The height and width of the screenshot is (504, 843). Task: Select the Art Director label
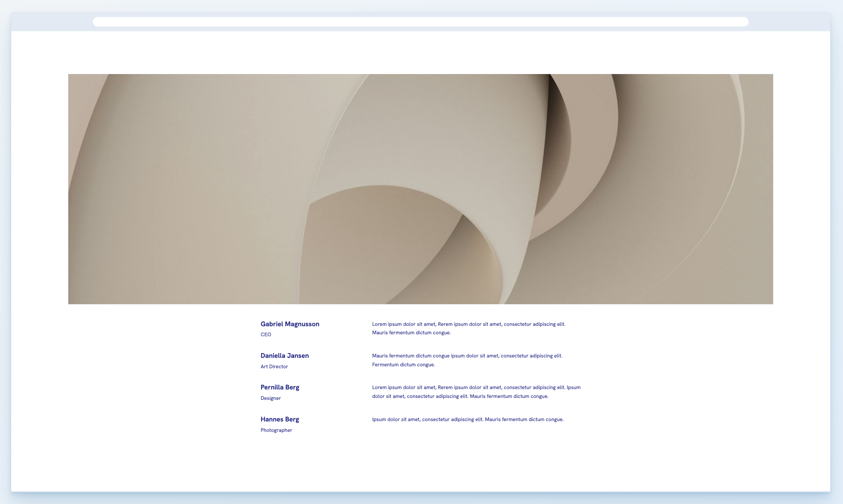(274, 366)
